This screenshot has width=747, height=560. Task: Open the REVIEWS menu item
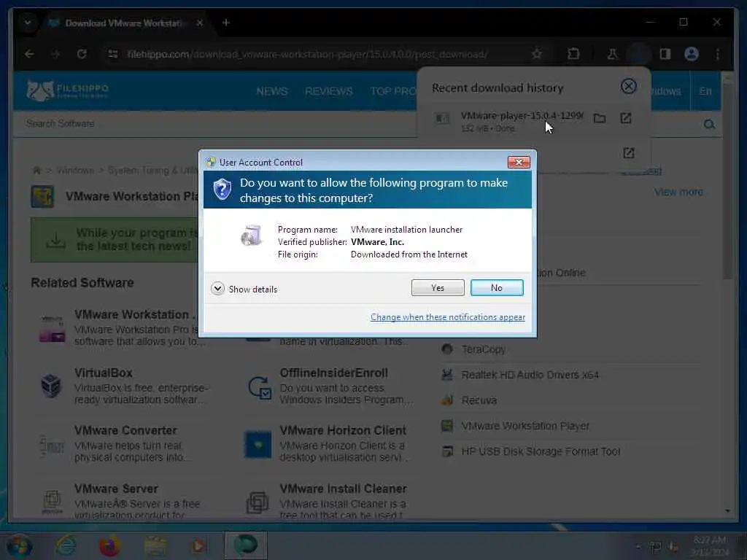click(329, 91)
